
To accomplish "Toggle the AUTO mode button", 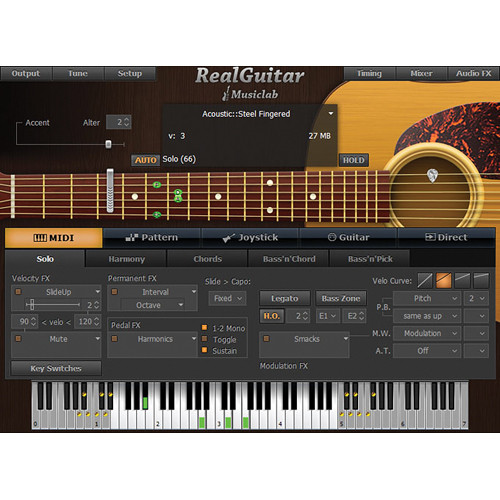I will point(145,160).
